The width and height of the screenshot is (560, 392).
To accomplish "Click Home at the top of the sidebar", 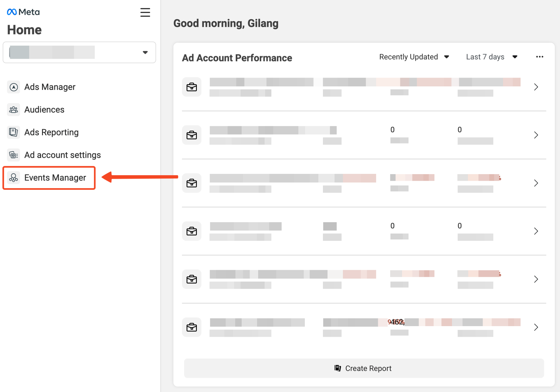I will click(24, 30).
